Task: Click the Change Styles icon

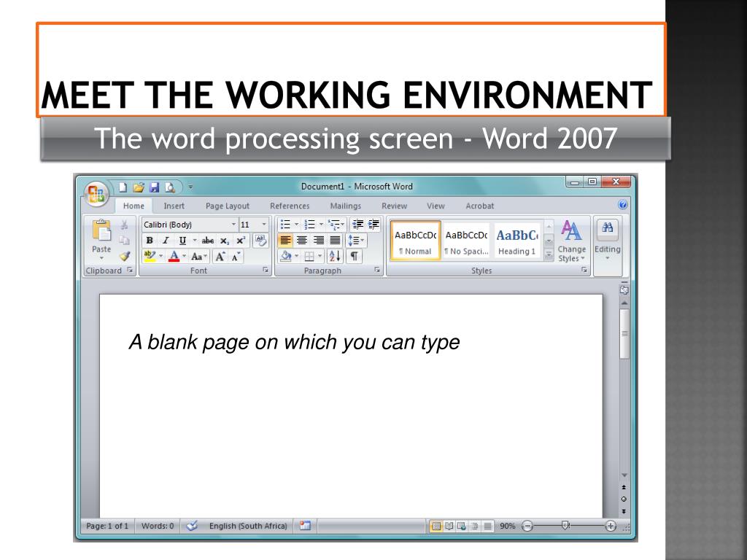Action: [x=571, y=230]
